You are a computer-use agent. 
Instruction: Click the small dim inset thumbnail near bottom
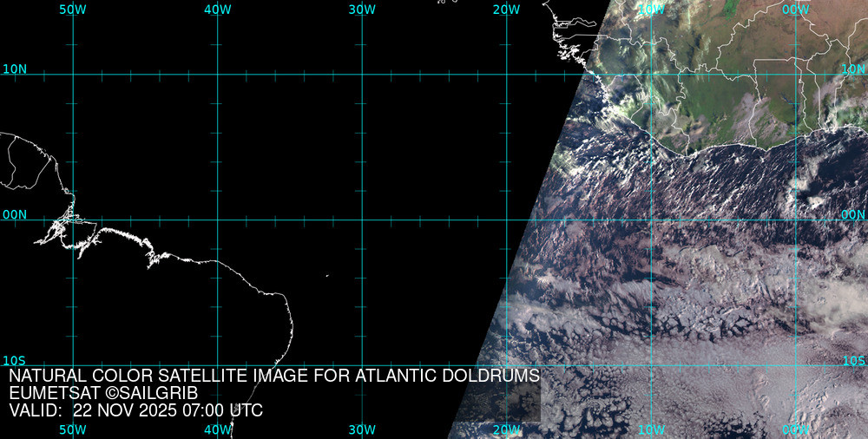coord(512,403)
